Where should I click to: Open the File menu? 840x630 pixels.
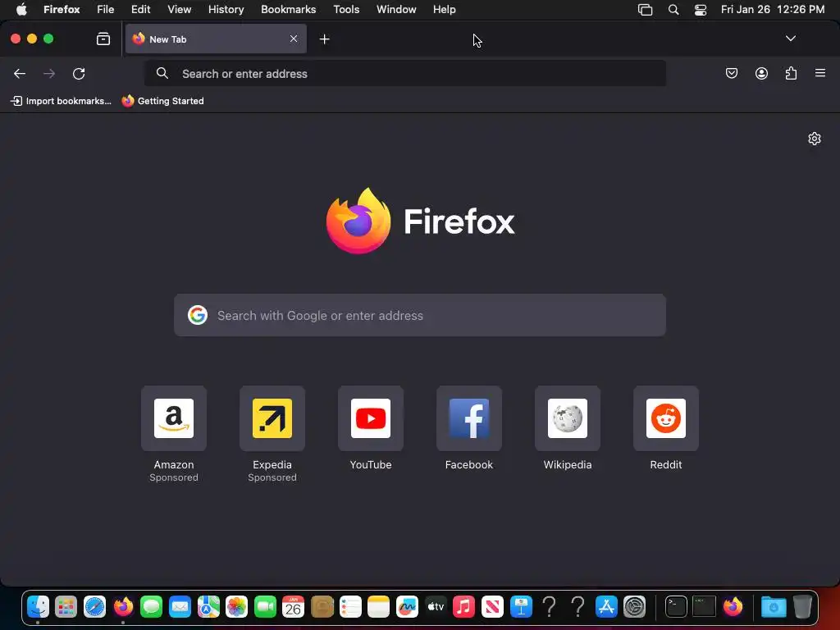[x=106, y=10]
